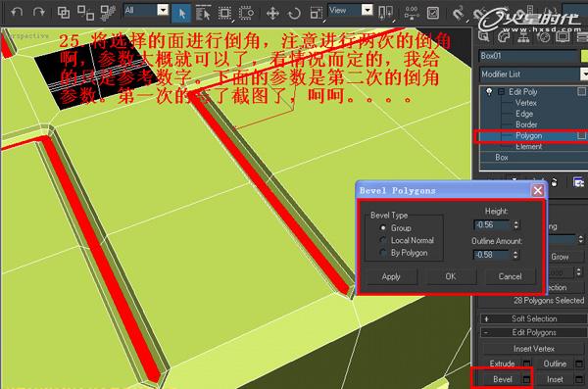The image size is (588, 389).
Task: Select the Border sub-object level
Action: (x=526, y=124)
